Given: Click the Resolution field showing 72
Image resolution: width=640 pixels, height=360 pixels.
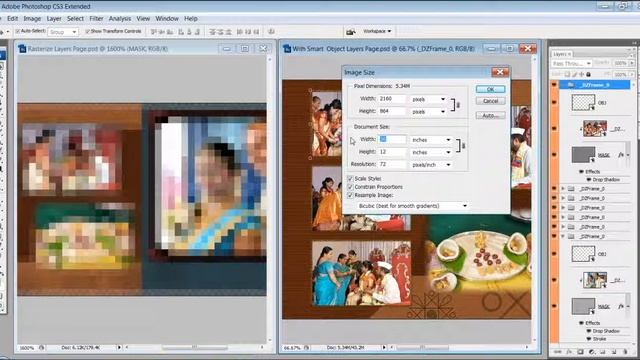Looking at the screenshot, I should pos(392,164).
